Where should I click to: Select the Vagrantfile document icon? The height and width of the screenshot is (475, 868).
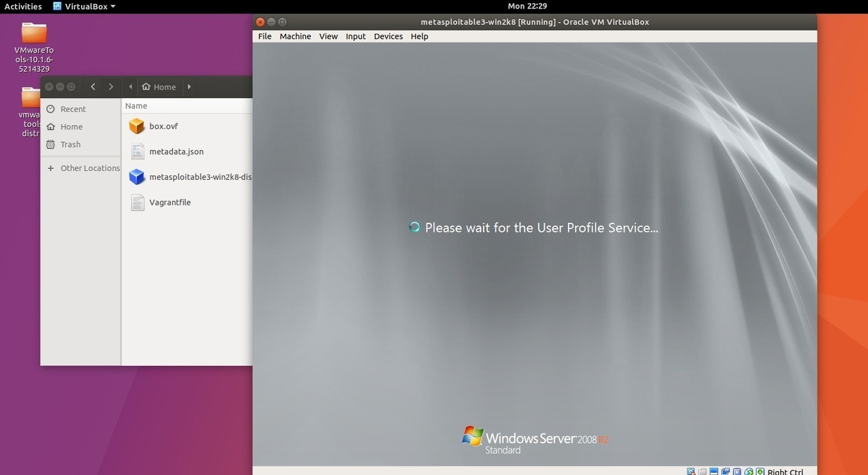click(x=137, y=202)
